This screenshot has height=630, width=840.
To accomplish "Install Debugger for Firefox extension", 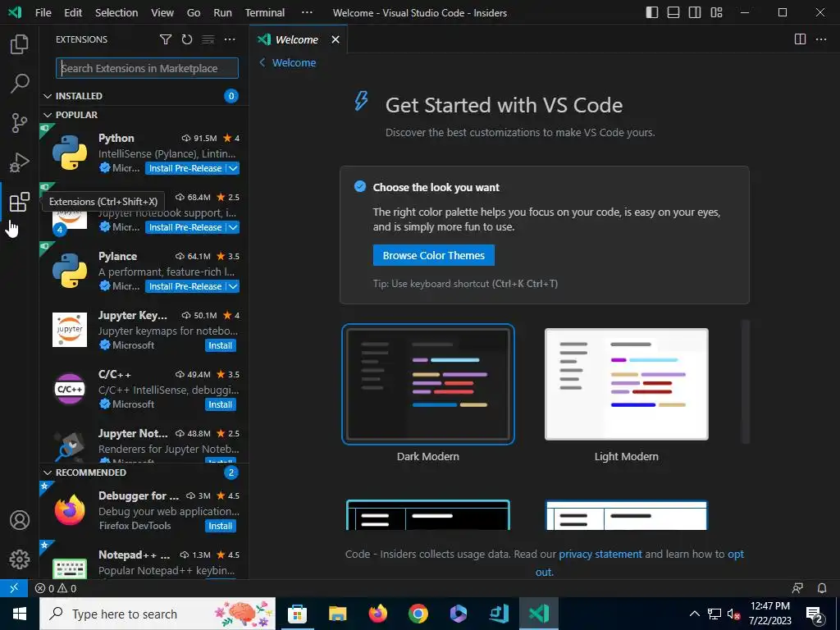I will coord(220,526).
